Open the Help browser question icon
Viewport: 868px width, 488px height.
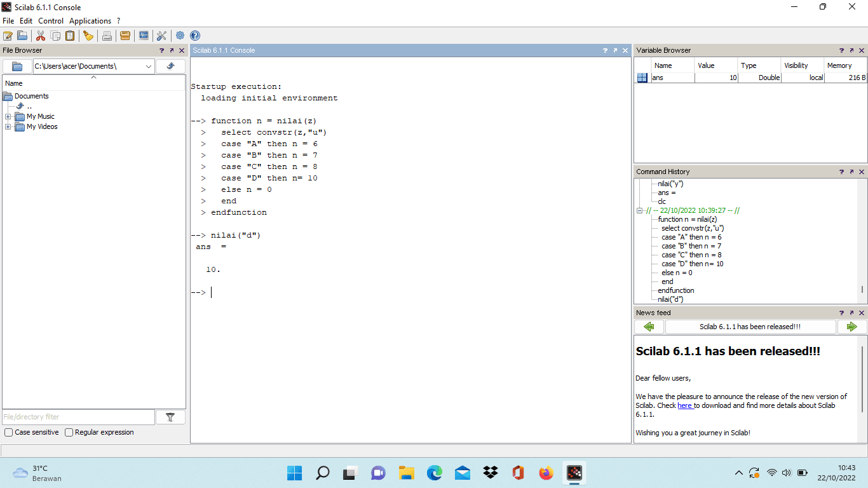[195, 36]
